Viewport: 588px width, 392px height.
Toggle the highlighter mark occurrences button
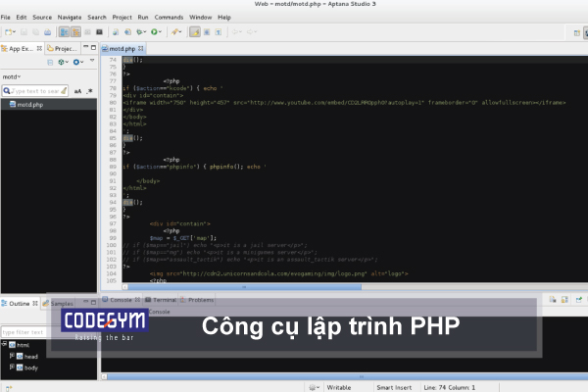[195, 32]
